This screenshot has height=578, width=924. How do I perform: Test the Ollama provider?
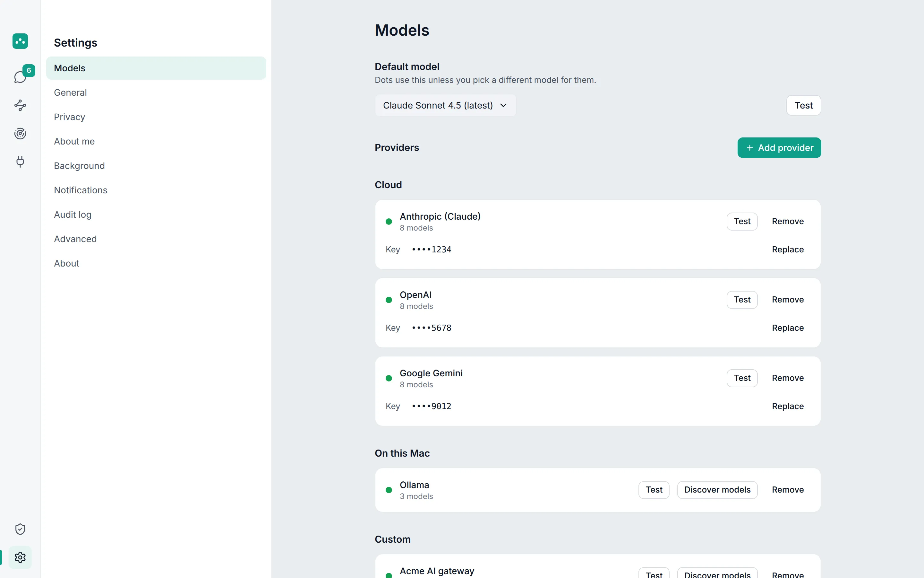pyautogui.click(x=654, y=490)
